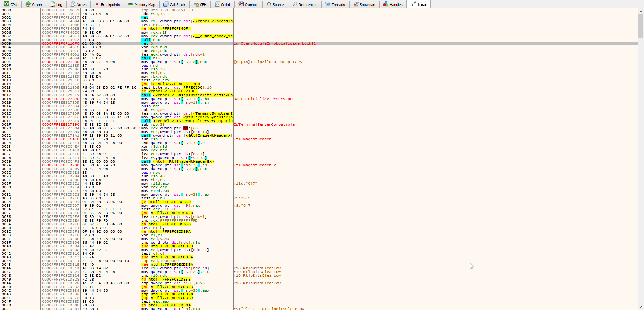This screenshot has height=310, width=644.
Task: Click scrollbar up arrow in trace view
Action: pos(641,11)
